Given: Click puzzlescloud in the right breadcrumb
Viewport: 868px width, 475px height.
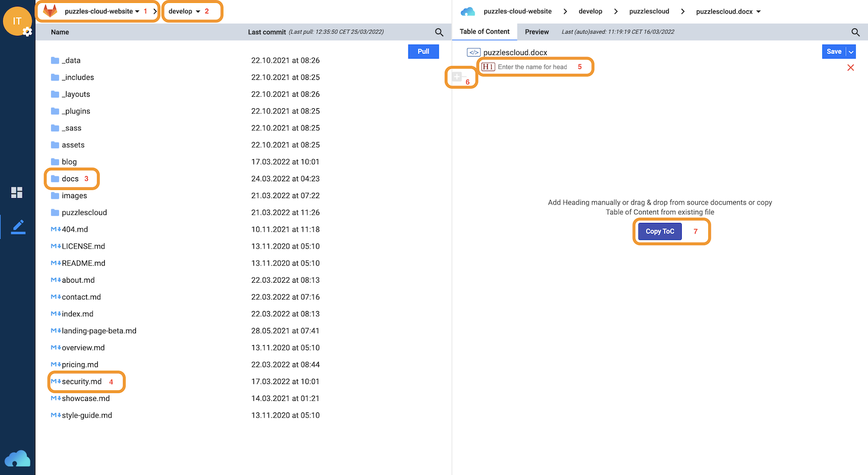Looking at the screenshot, I should (x=649, y=12).
